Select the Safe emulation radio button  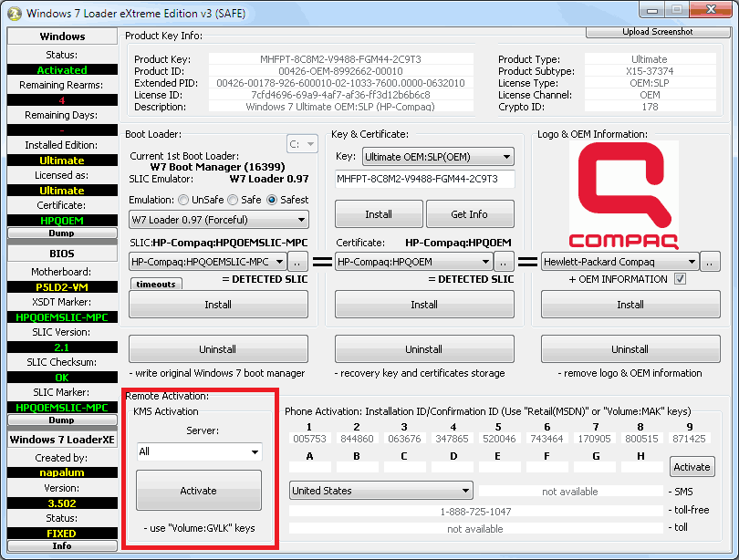click(233, 200)
